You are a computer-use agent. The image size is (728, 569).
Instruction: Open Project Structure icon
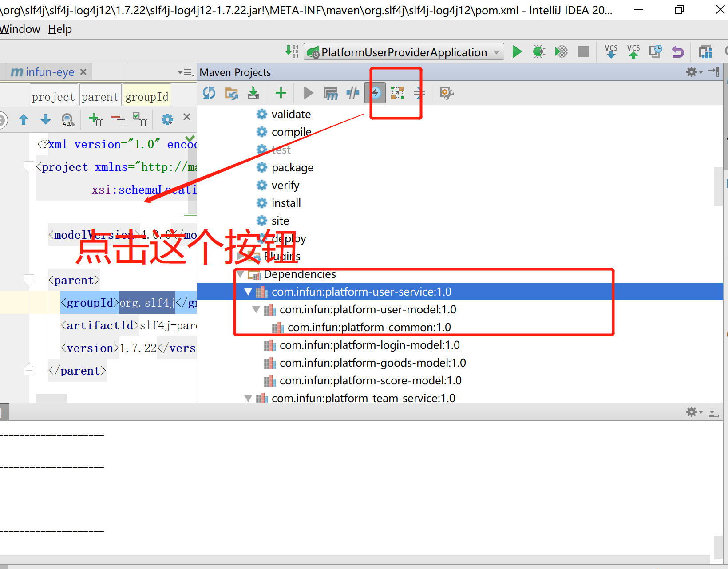point(705,52)
